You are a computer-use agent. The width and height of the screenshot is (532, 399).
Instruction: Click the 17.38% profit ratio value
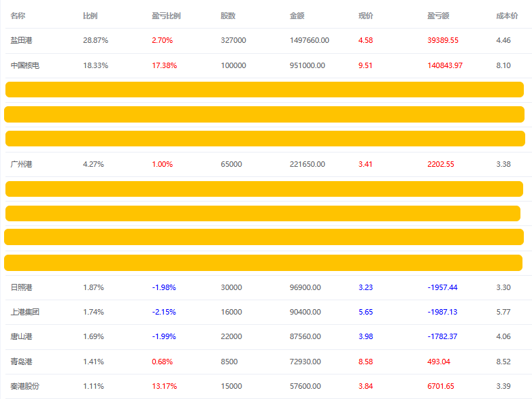[165, 65]
